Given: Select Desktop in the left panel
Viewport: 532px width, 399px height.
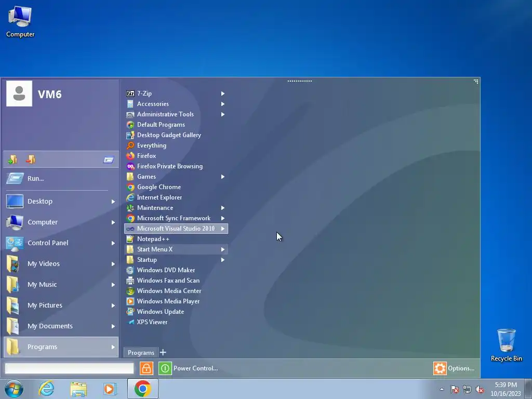Looking at the screenshot, I should (x=61, y=201).
